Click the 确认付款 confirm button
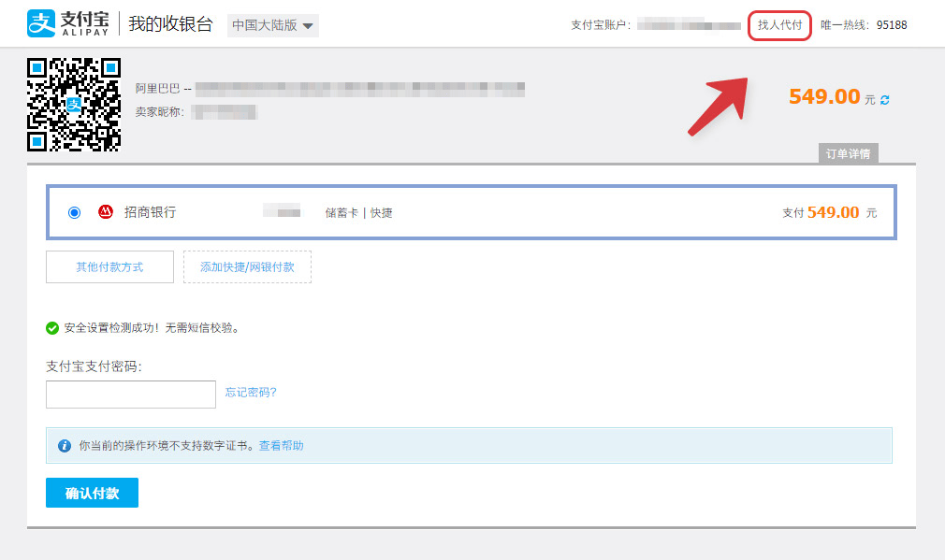Viewport: 945px width, 560px height. (93, 493)
